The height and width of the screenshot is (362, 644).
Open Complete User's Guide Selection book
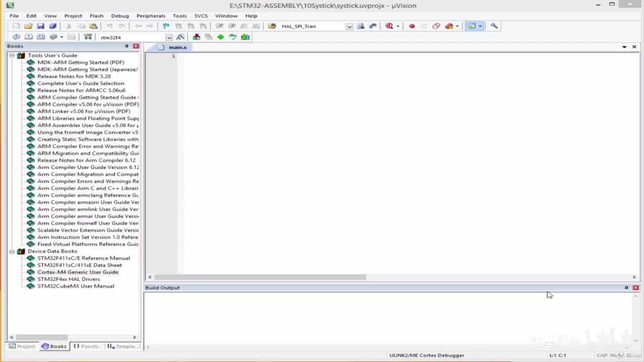coord(80,83)
